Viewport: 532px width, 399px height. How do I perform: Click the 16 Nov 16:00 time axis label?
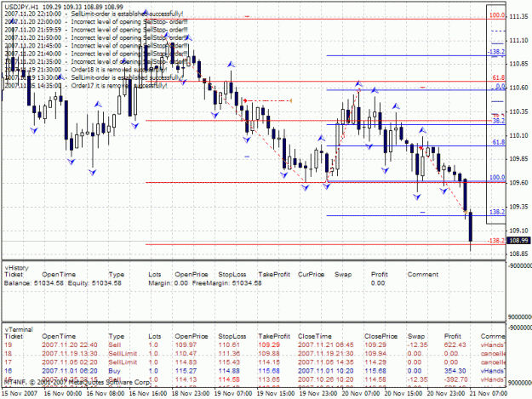(x=148, y=394)
